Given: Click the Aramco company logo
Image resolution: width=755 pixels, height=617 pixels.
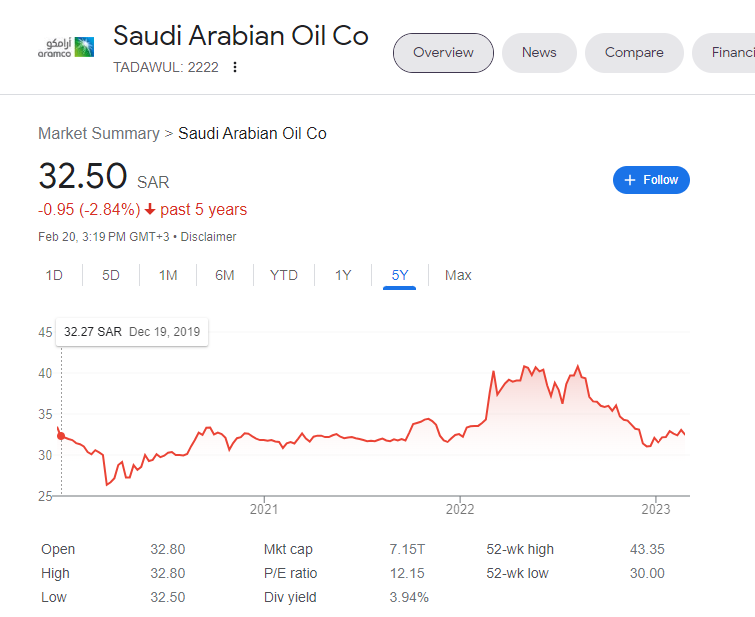Looking at the screenshot, I should [66, 48].
